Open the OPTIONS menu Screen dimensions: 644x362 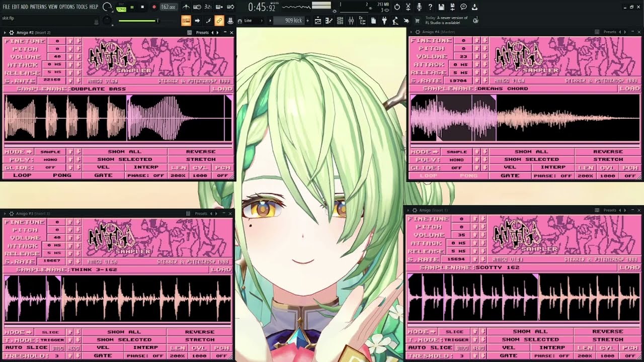67,7
